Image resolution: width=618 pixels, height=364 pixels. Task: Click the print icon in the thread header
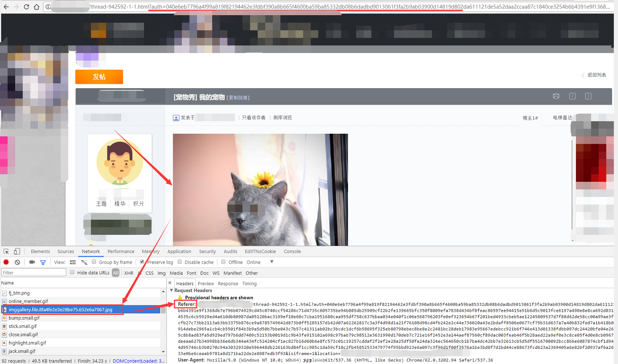[556, 96]
